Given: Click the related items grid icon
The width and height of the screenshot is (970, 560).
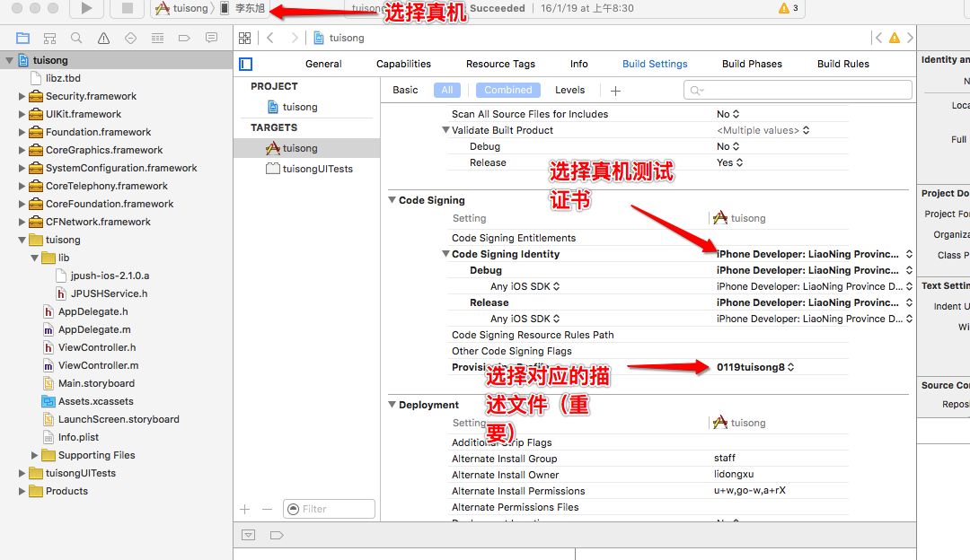Looking at the screenshot, I should click(x=245, y=39).
